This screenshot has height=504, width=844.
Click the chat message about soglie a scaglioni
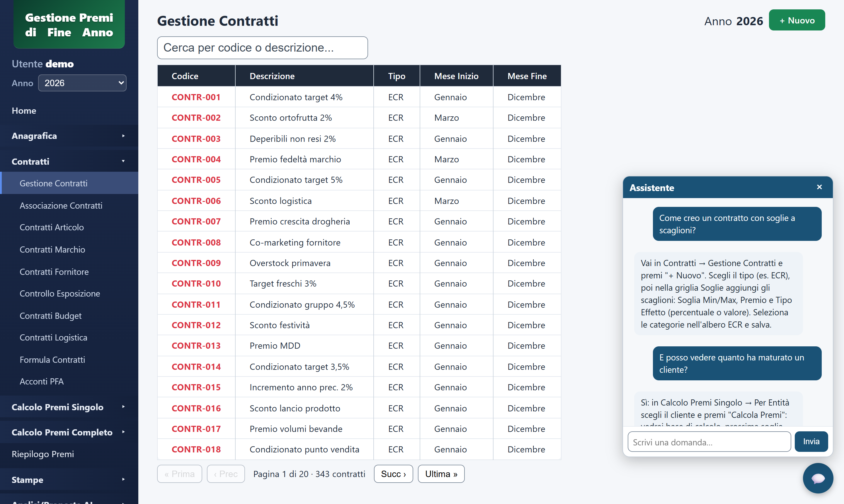[x=737, y=224]
